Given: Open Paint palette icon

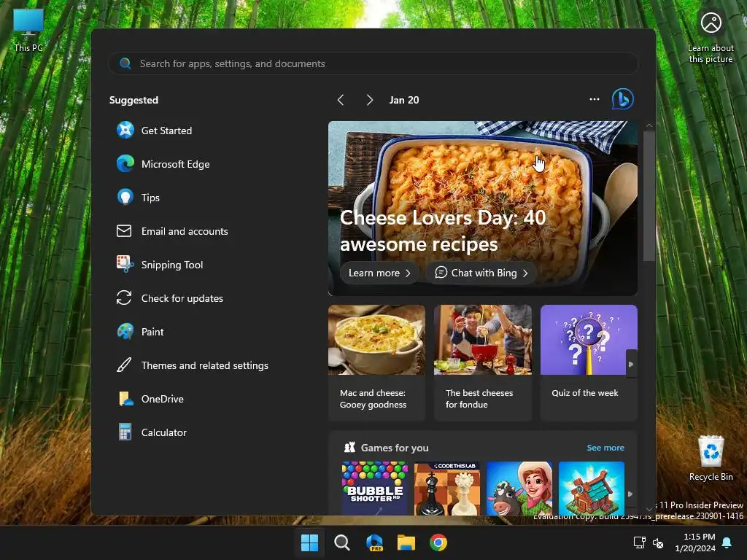Looking at the screenshot, I should (125, 332).
